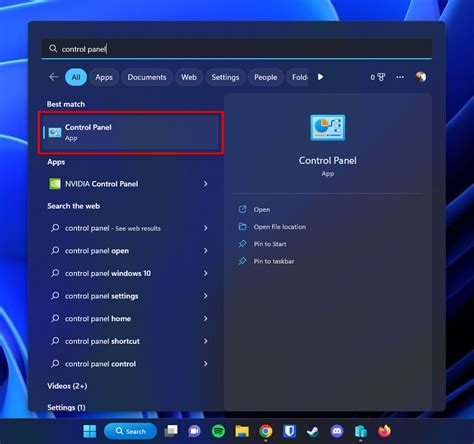Launch Steam from the taskbar
This screenshot has height=444, width=474.
(x=313, y=431)
